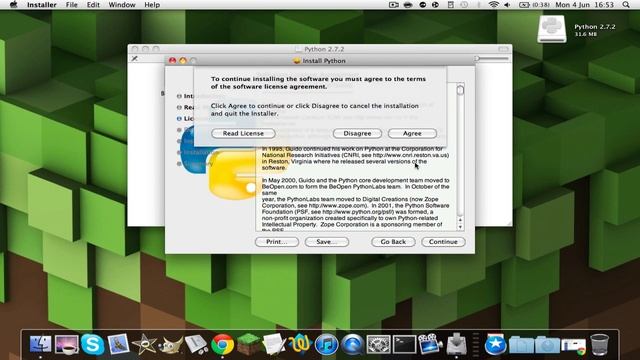Open the gear preferences icon in dock
Screen dimensions: 640x360
(378, 344)
